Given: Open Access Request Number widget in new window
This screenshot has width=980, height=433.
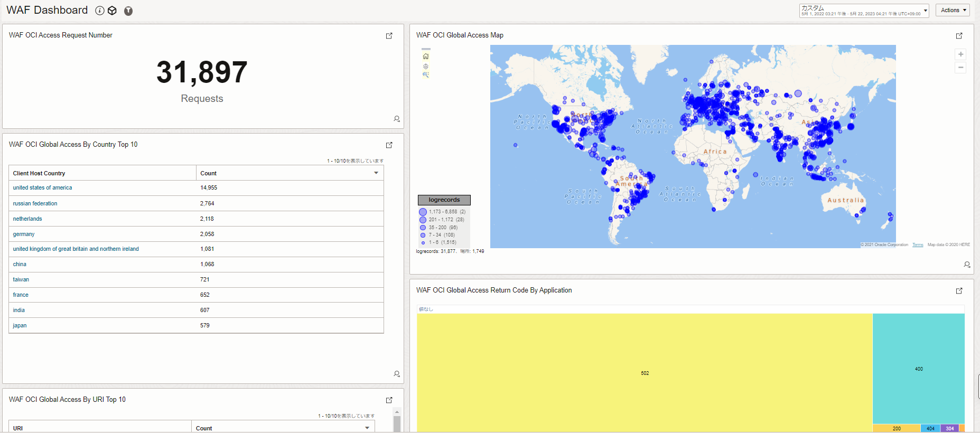Looking at the screenshot, I should [x=389, y=36].
